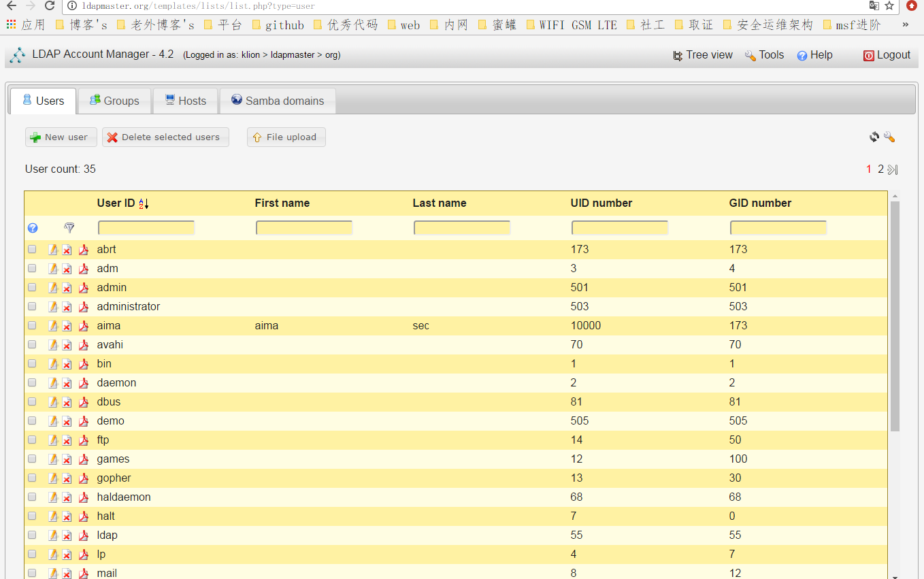This screenshot has width=924, height=579.
Task: Edit the administrator user entry
Action: tap(53, 307)
